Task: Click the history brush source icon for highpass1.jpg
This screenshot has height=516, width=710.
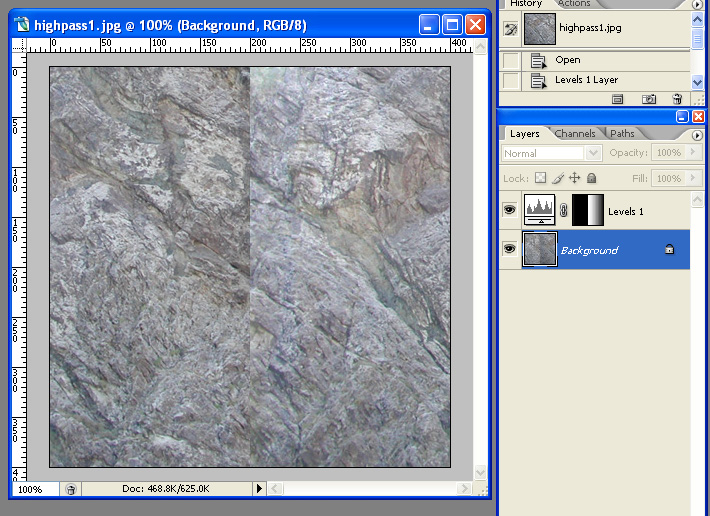Action: [510, 29]
